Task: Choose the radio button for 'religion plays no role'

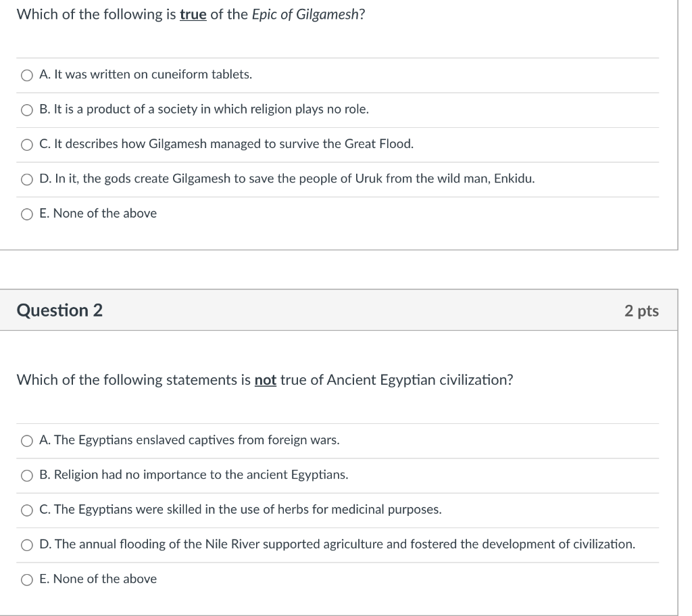Action: coord(27,110)
